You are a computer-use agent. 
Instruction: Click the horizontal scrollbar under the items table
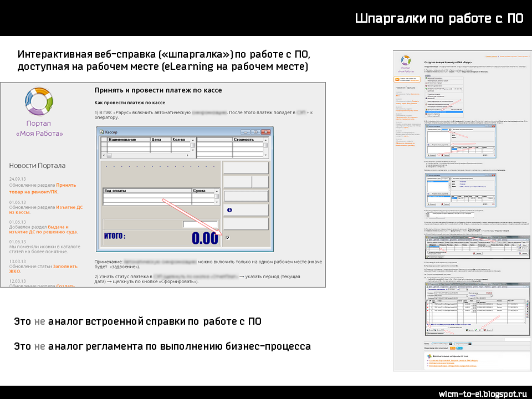(x=146, y=155)
